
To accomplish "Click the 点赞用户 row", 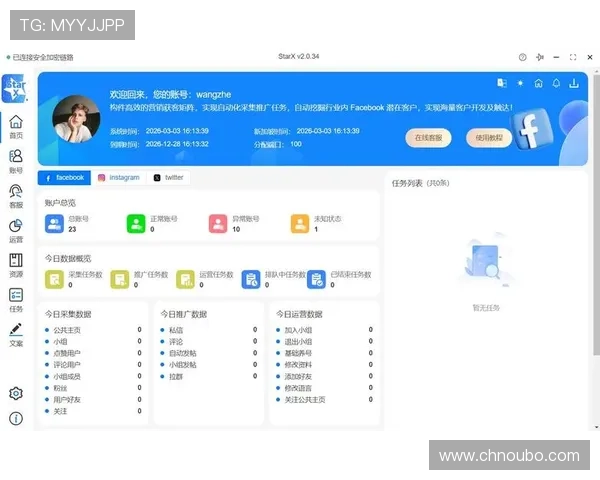I will click(x=93, y=353).
